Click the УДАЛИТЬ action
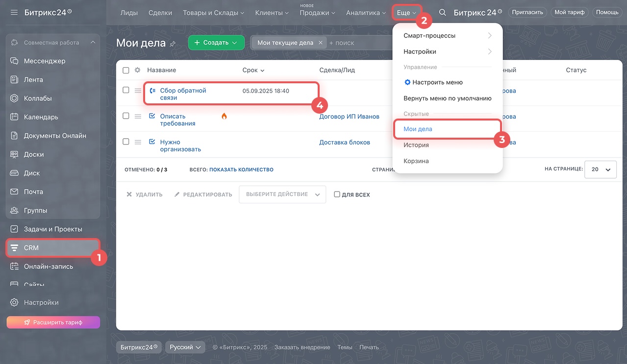627x364 pixels. pyautogui.click(x=145, y=194)
